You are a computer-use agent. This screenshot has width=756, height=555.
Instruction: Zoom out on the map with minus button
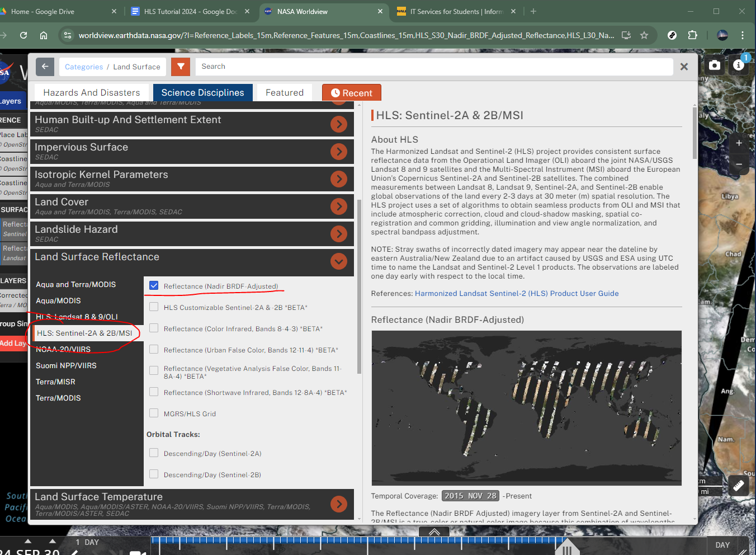[739, 164]
